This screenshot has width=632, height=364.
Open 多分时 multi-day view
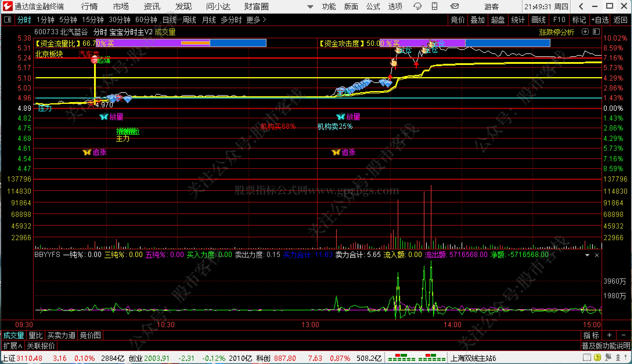pyautogui.click(x=231, y=20)
